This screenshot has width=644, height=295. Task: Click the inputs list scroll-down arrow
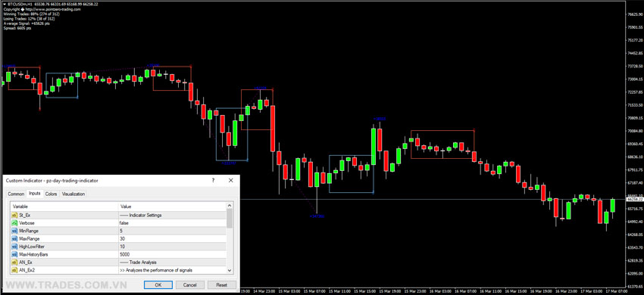230,270
